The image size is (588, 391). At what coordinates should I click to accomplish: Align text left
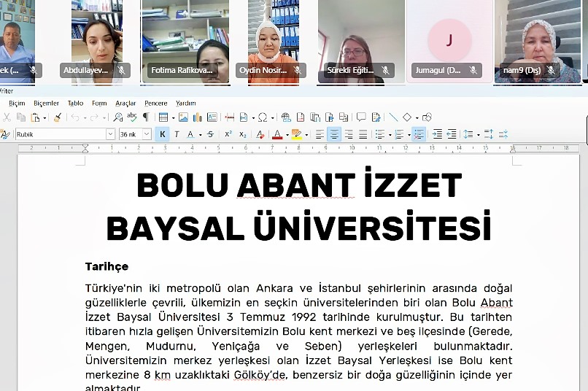[320, 134]
